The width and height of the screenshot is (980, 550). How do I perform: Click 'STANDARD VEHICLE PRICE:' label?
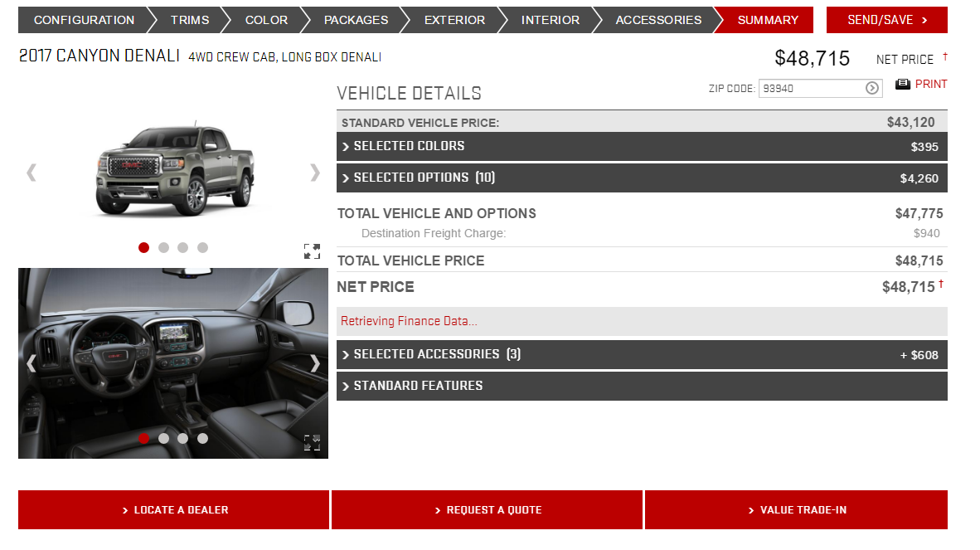tap(420, 123)
